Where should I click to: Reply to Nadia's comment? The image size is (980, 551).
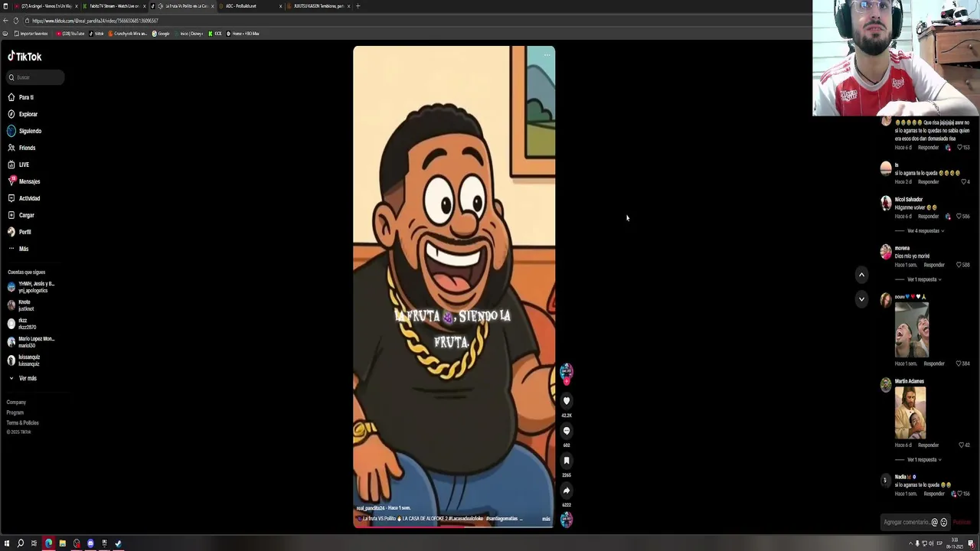pos(934,494)
